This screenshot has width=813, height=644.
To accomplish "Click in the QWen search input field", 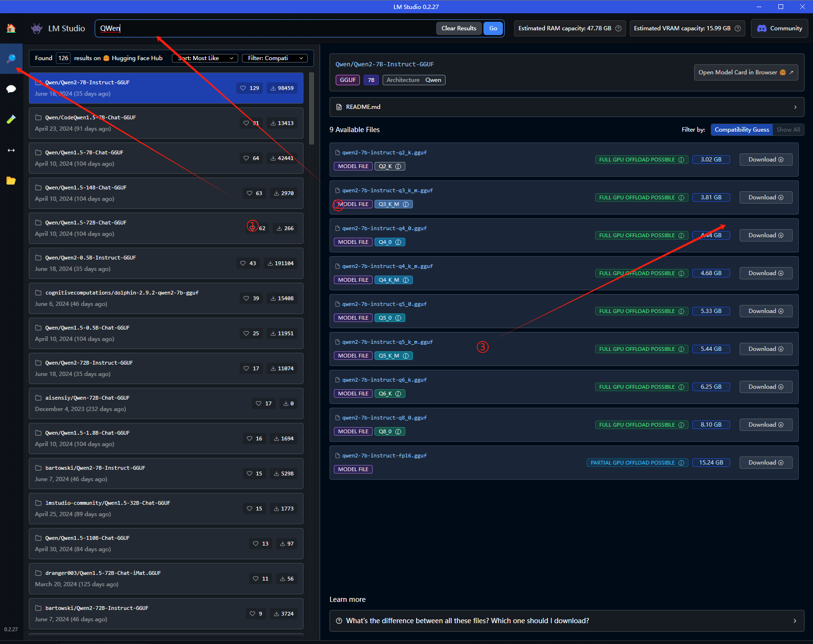I will 265,28.
